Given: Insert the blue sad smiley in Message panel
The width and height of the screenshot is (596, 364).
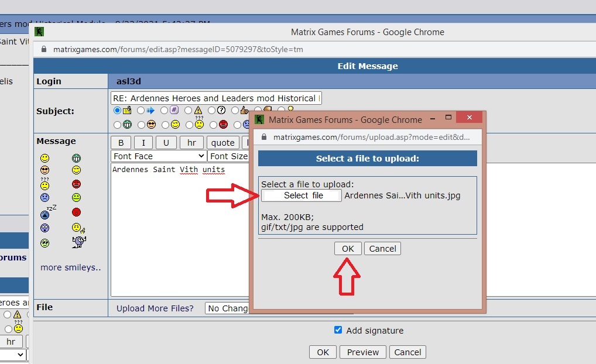Looking at the screenshot, I should (45, 198).
